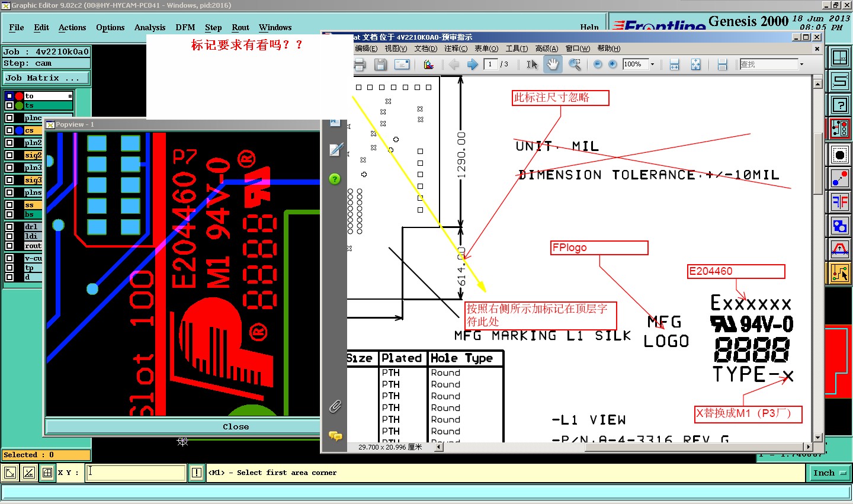Choose the blue-to-red dot measure tool
This screenshot has height=504, width=853.
coord(840,179)
